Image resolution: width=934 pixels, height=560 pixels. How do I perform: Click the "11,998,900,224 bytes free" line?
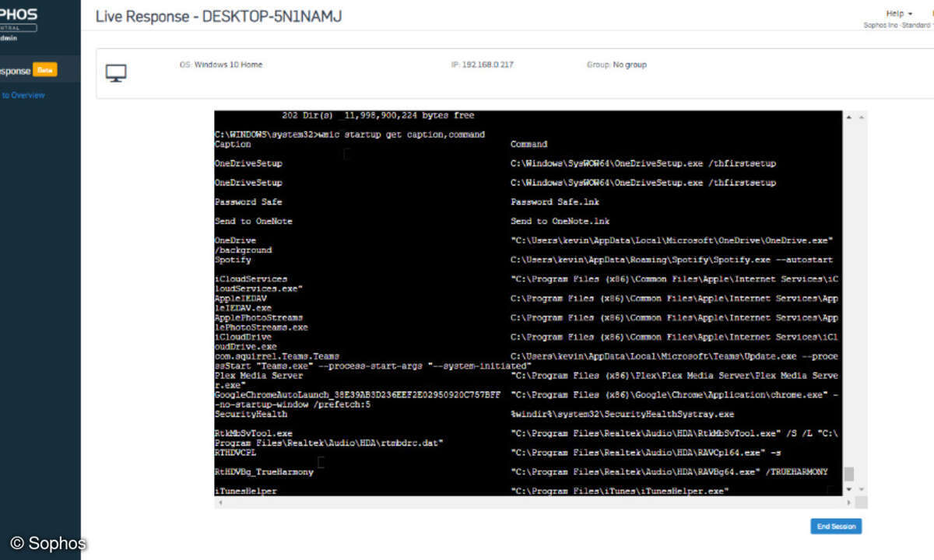point(409,115)
